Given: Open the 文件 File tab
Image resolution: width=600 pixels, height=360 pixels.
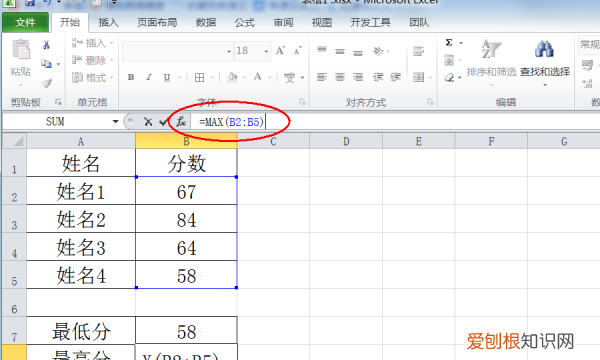Looking at the screenshot, I should point(26,22).
